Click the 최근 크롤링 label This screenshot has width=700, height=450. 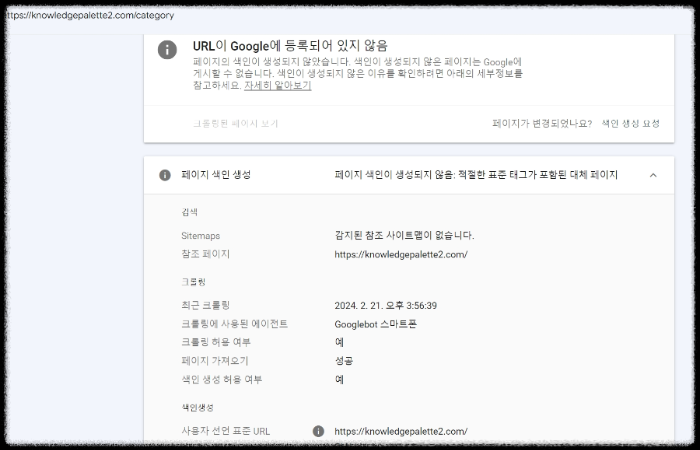pyautogui.click(x=205, y=305)
